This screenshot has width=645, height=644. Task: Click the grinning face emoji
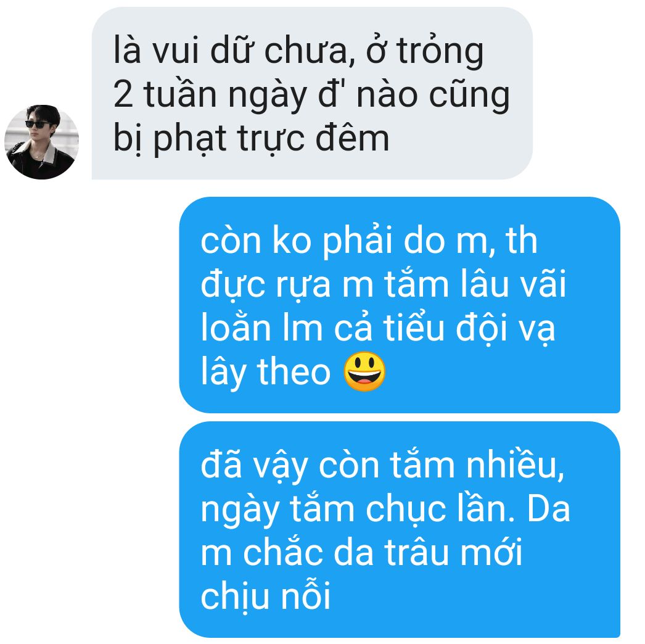[x=364, y=371]
